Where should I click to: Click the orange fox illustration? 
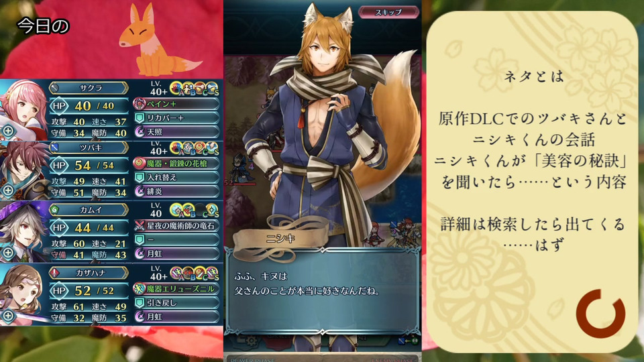point(156,40)
